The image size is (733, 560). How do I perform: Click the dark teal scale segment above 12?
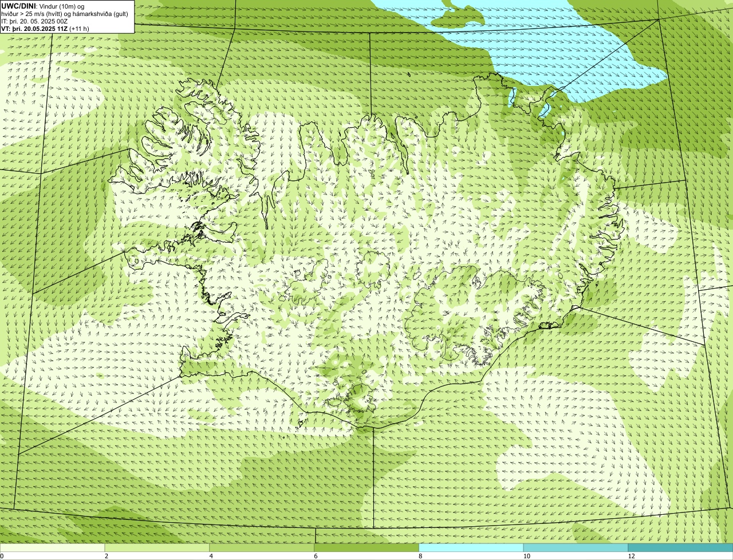pyautogui.click(x=681, y=548)
